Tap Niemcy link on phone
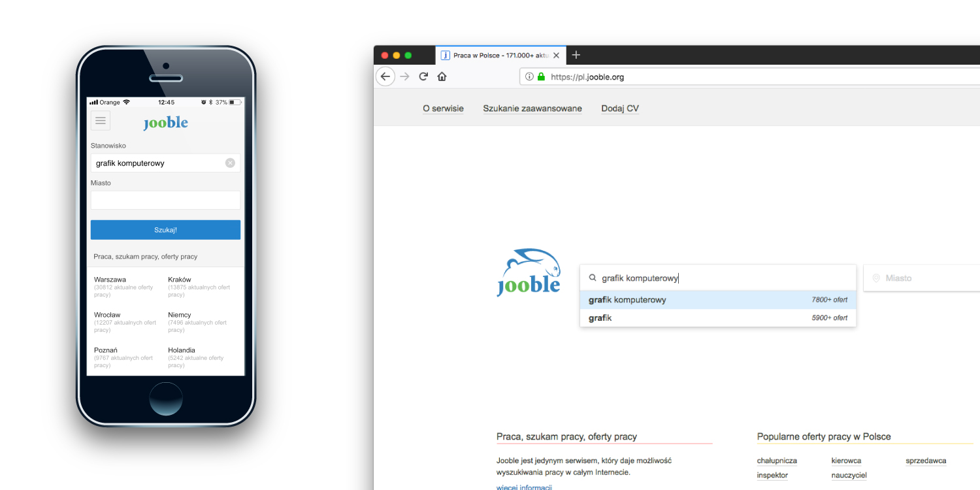This screenshot has height=490, width=980. [180, 315]
